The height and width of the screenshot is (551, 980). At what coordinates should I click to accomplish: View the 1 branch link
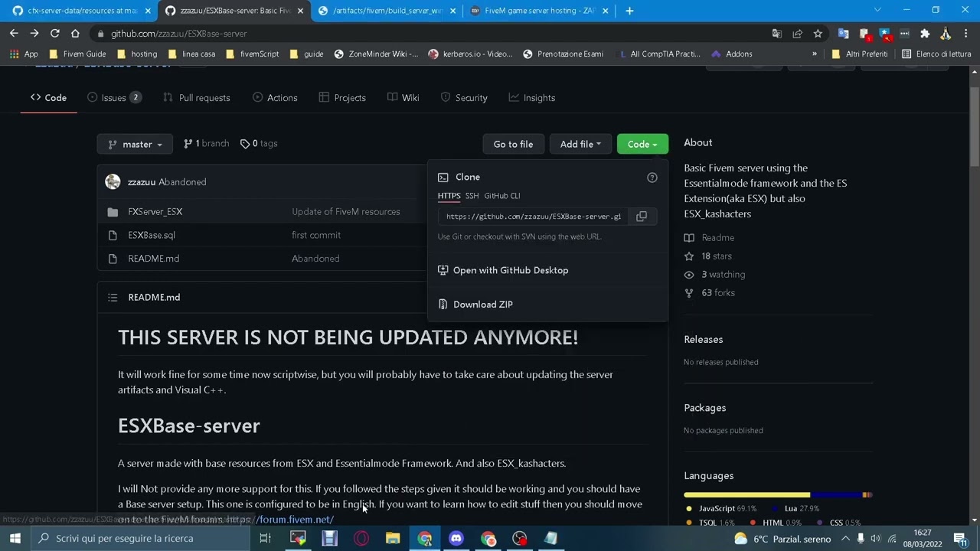(x=206, y=143)
